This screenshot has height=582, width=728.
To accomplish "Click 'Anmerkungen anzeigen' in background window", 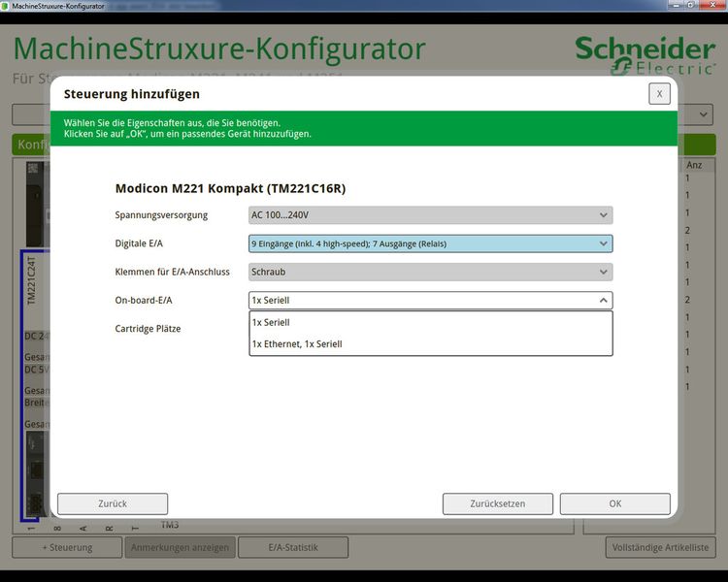I will click(x=181, y=547).
